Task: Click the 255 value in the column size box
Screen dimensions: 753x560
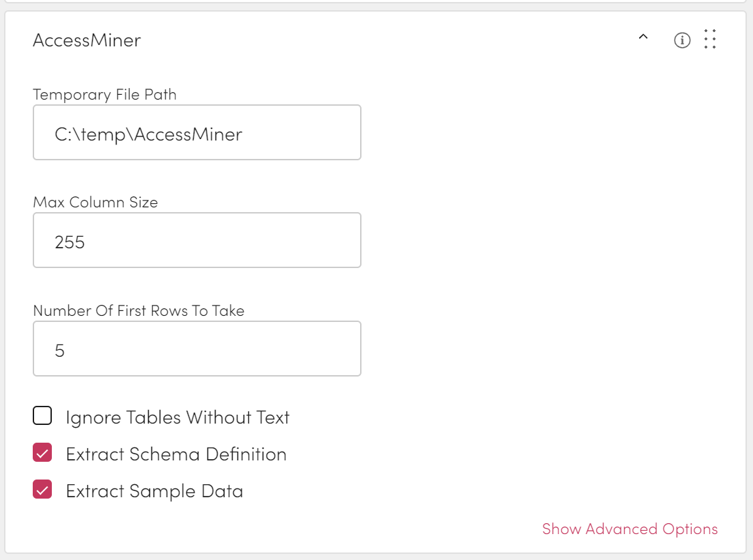Action: click(70, 241)
